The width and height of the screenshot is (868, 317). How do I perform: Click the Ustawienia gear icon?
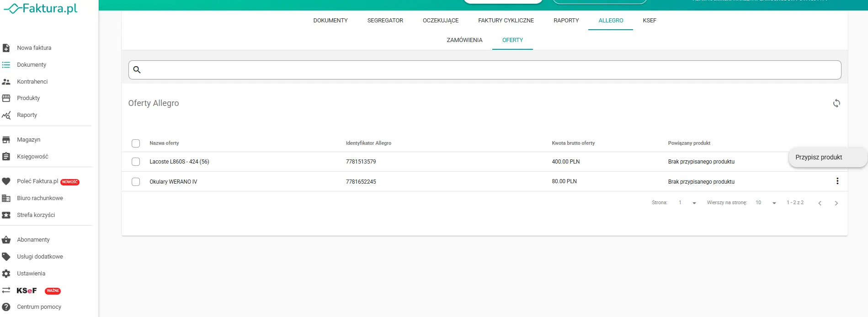[6, 274]
